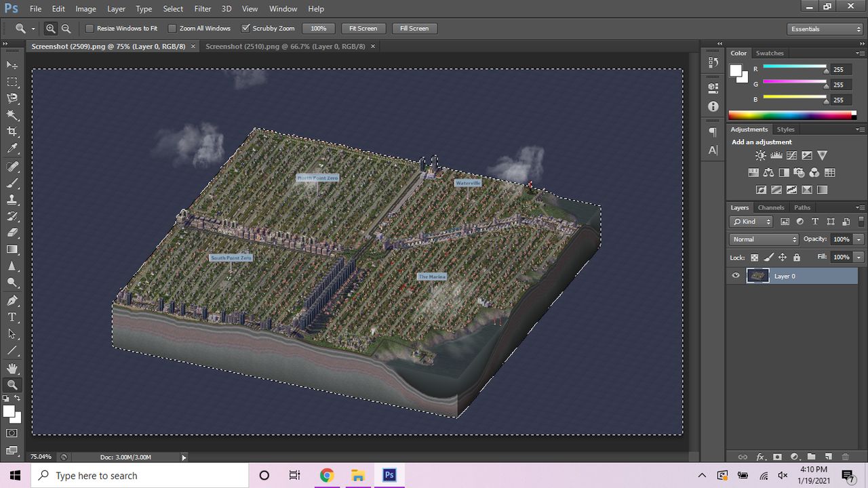The width and height of the screenshot is (868, 488).
Task: Select the Crop tool
Action: (12, 132)
